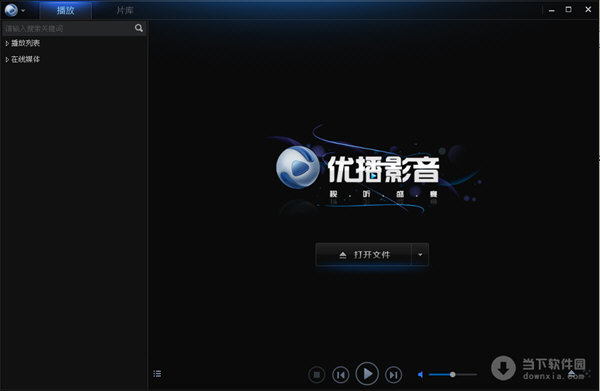Click the large play button
This screenshot has width=600, height=391.
(x=367, y=374)
